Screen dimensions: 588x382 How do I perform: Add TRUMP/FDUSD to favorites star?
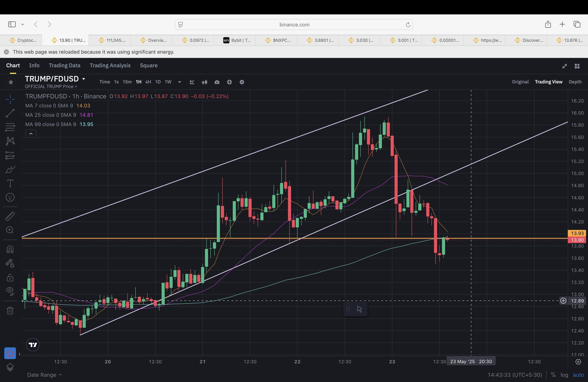[x=11, y=82]
